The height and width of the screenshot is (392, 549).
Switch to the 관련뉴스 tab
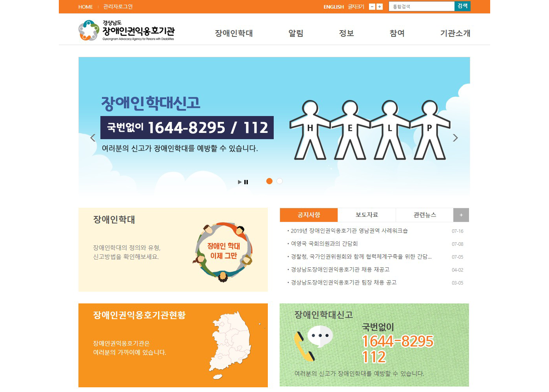click(425, 215)
